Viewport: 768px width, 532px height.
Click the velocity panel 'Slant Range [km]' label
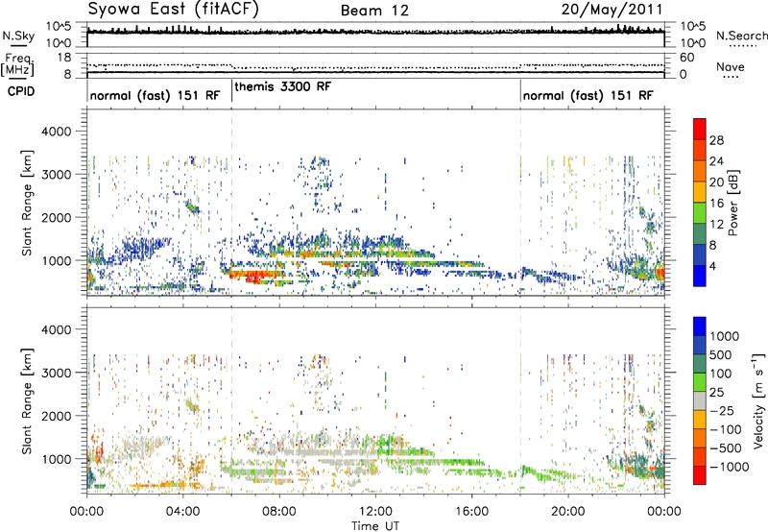click(x=27, y=400)
